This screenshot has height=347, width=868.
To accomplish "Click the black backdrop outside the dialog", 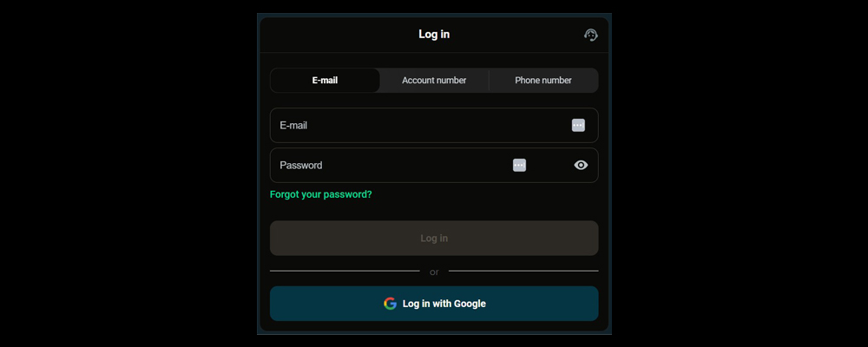I will [x=128, y=173].
